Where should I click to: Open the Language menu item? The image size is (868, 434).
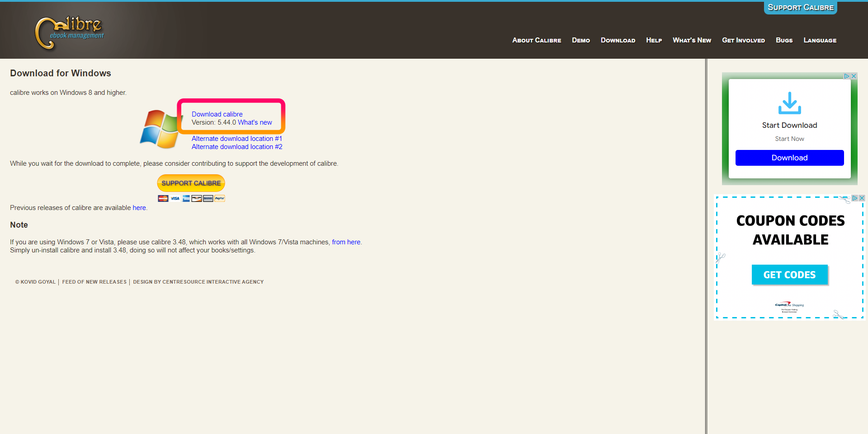coord(820,40)
